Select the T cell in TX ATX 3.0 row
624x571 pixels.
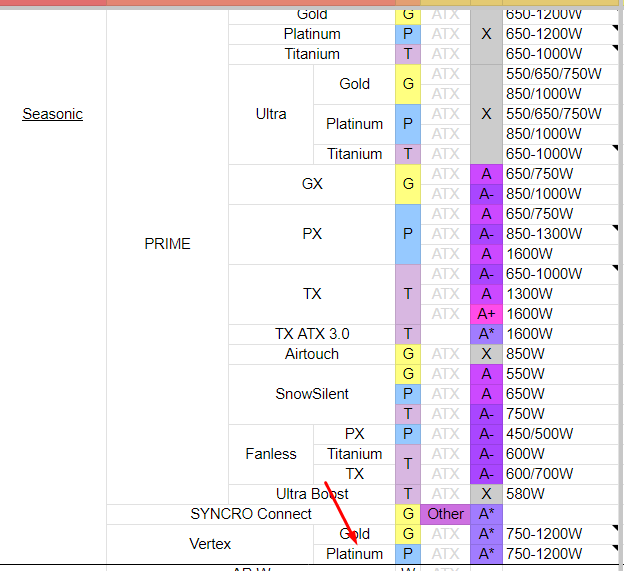(x=408, y=334)
